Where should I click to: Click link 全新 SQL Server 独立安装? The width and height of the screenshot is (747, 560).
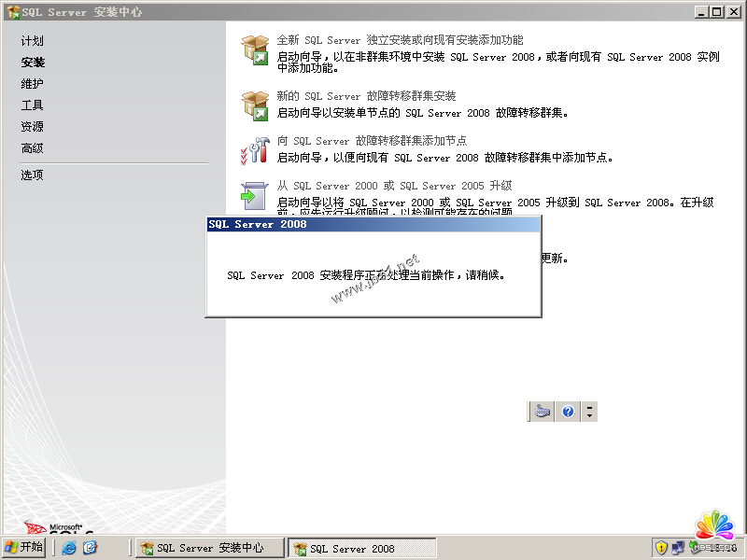(400, 41)
